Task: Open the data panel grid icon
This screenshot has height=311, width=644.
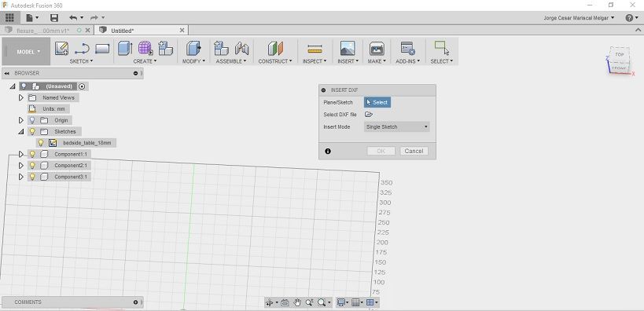Action: (x=9, y=17)
